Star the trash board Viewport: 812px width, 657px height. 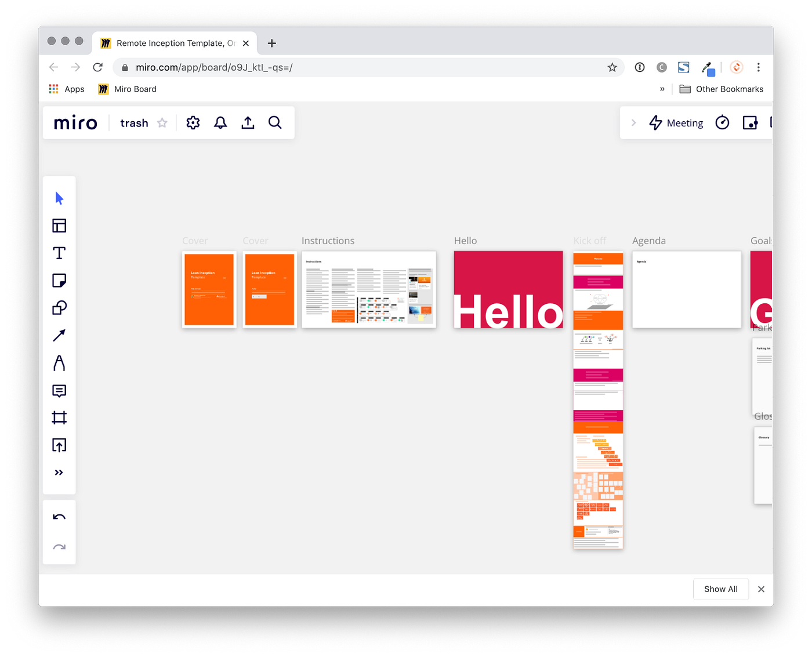[162, 123]
